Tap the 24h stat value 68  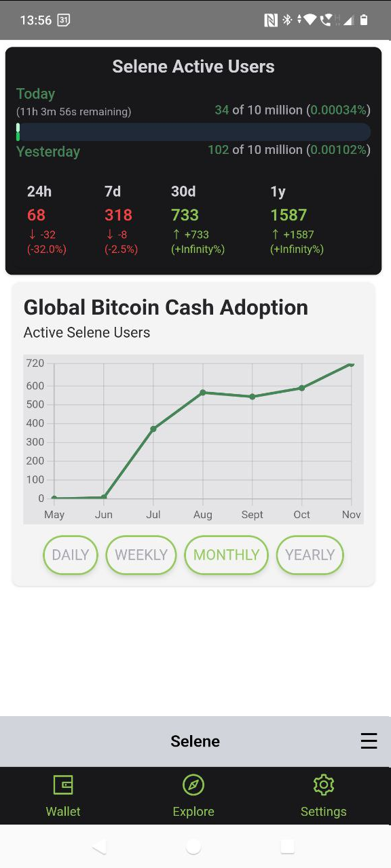(36, 215)
